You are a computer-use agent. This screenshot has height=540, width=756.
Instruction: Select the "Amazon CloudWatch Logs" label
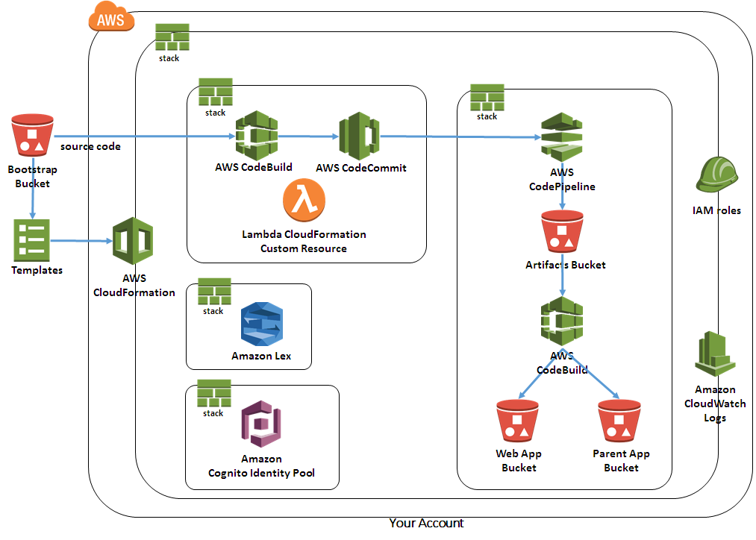tap(715, 404)
